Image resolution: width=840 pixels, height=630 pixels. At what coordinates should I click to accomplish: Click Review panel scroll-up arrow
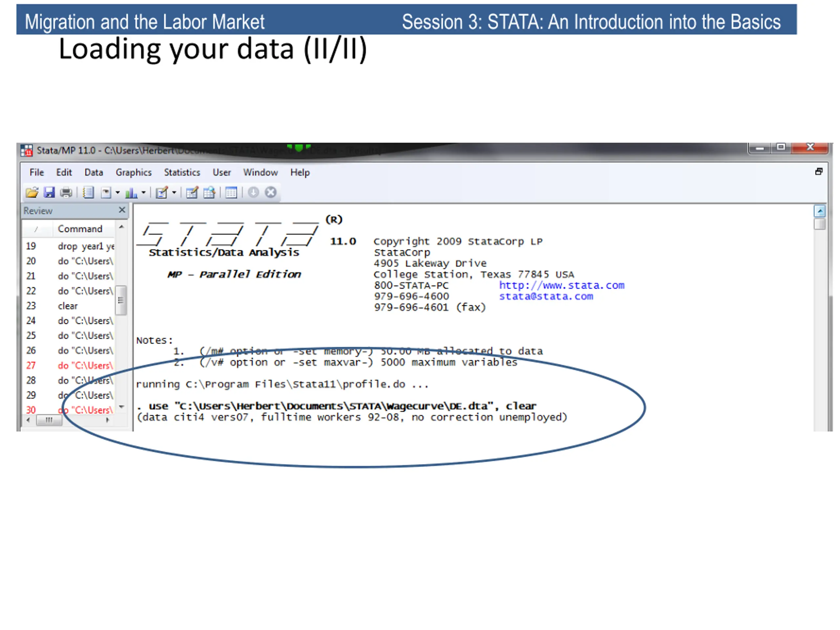coord(121,227)
